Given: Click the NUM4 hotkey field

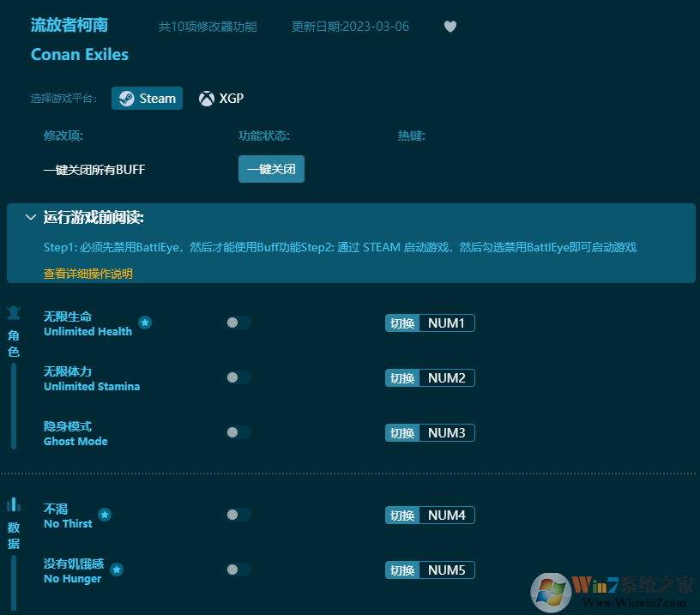Looking at the screenshot, I should [x=447, y=516].
